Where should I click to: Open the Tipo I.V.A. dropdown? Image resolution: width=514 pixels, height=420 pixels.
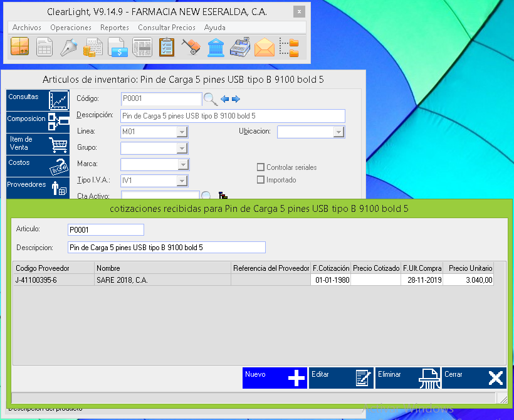pos(182,181)
